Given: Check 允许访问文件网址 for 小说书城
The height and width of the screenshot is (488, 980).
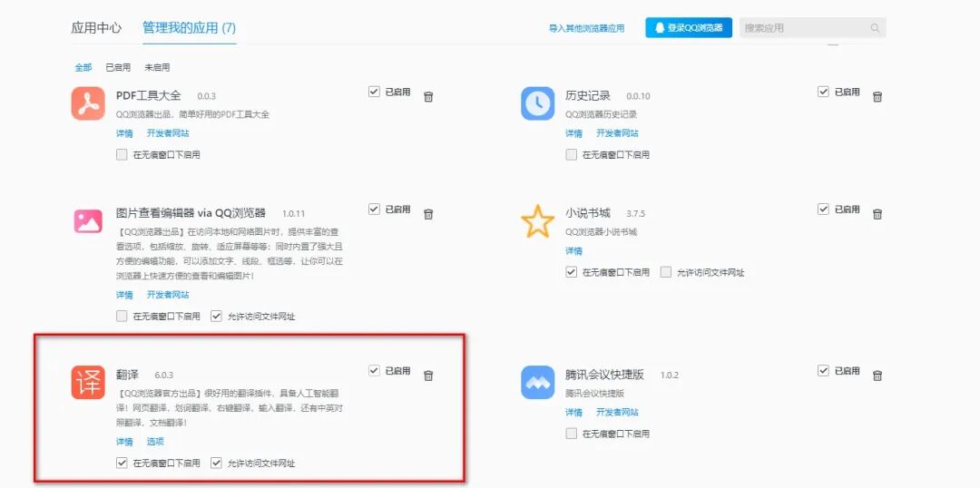Looking at the screenshot, I should pyautogui.click(x=666, y=272).
